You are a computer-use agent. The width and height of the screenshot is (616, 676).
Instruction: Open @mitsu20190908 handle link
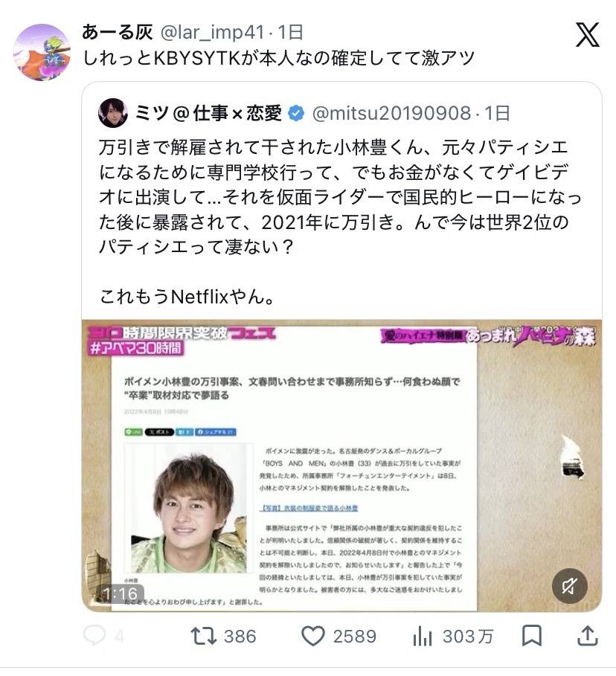pos(391,113)
